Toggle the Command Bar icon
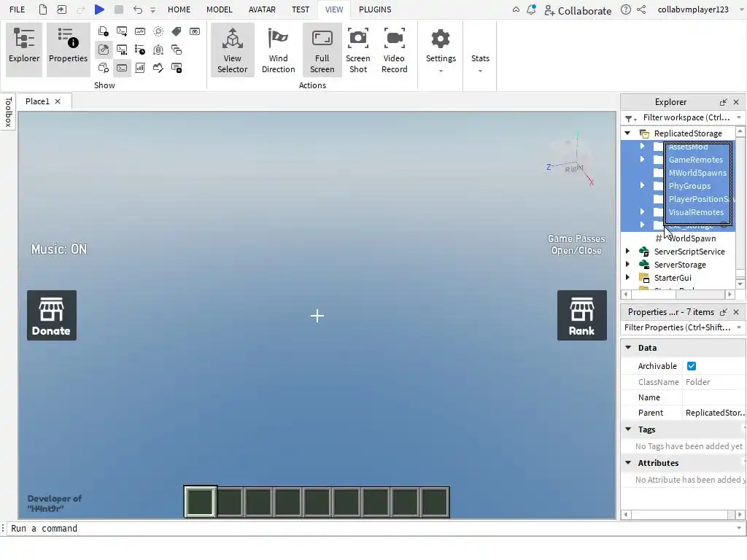 [x=122, y=68]
